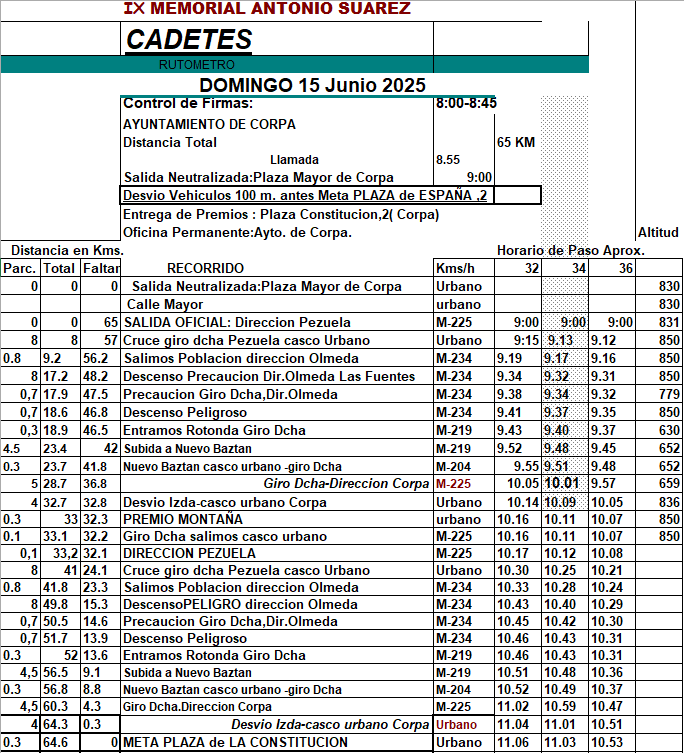
Task: Select the 'Parc.' column header
Action: pos(20,268)
